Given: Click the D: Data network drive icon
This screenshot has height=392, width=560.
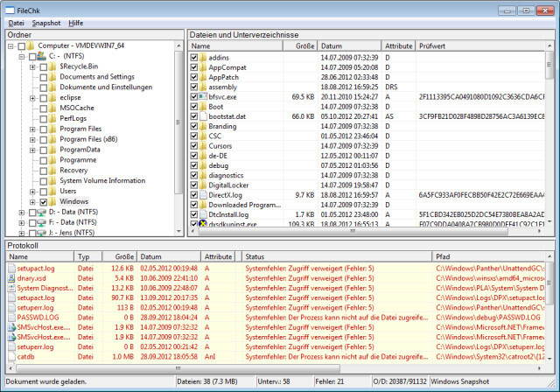Looking at the screenshot, I should [x=41, y=213].
